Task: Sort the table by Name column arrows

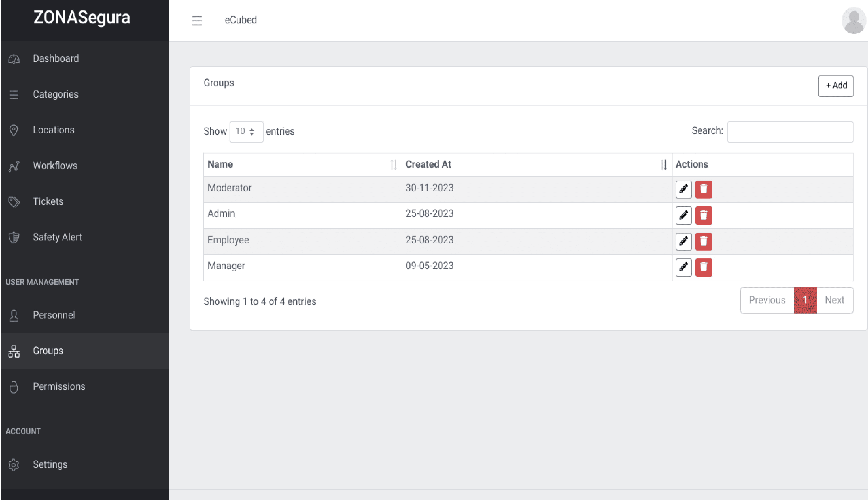Action: tap(393, 165)
